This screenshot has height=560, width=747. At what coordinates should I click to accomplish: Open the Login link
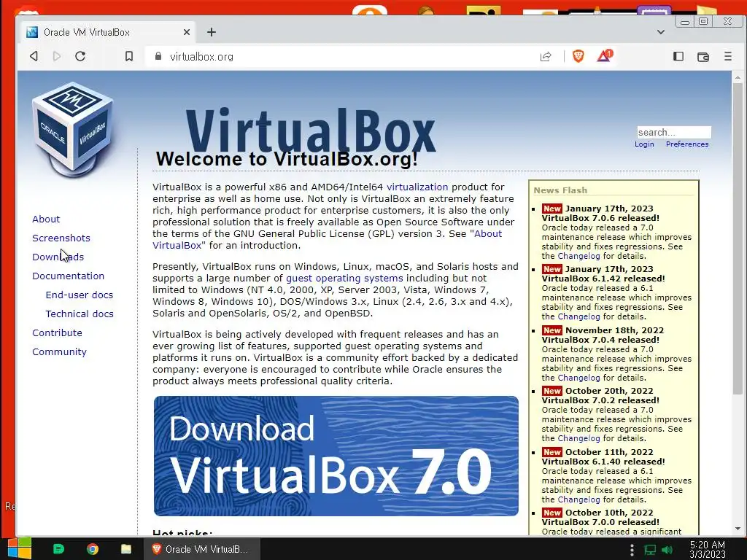click(x=644, y=144)
